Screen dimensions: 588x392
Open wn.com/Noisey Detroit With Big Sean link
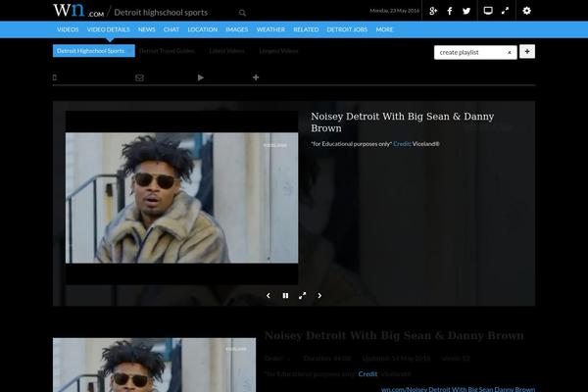click(x=458, y=389)
